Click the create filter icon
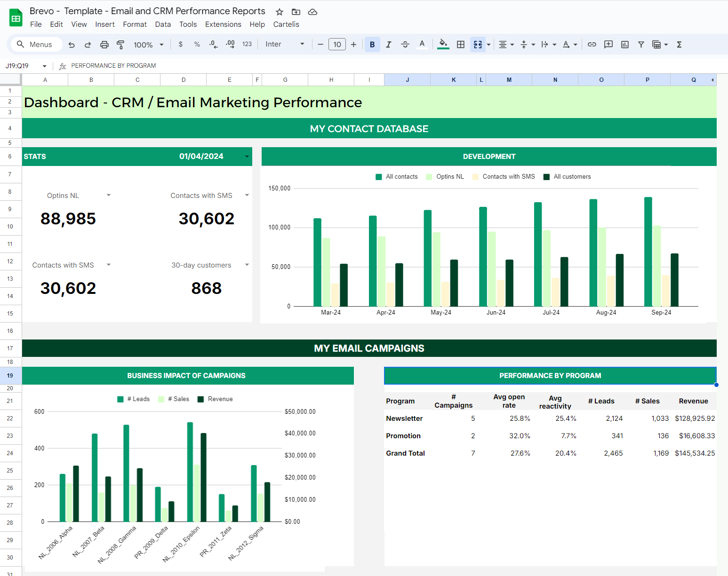The width and height of the screenshot is (728, 576). (x=641, y=45)
